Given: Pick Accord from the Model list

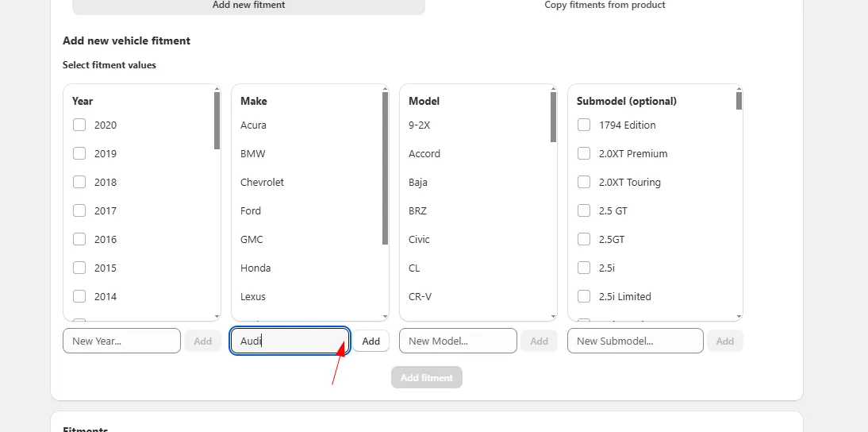Looking at the screenshot, I should click(424, 153).
